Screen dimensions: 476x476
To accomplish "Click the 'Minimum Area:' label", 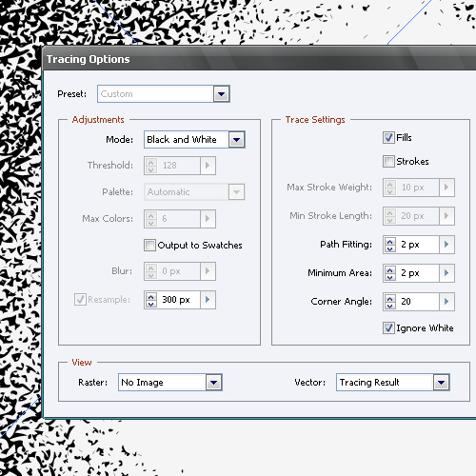I will click(340, 273).
